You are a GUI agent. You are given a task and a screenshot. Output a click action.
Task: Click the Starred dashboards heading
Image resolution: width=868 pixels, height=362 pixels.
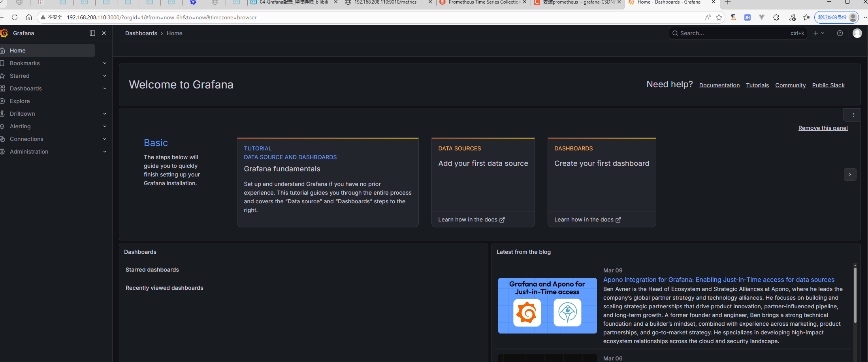[152, 270]
